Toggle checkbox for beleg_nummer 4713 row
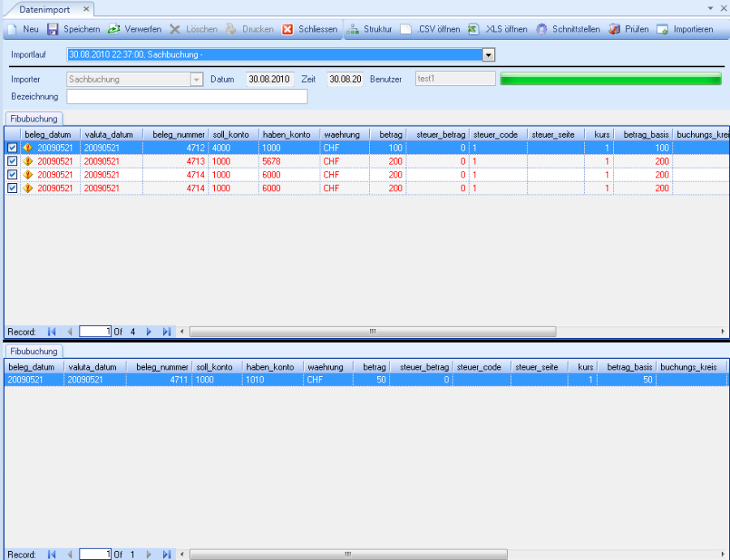The height and width of the screenshot is (560, 730). [12, 161]
